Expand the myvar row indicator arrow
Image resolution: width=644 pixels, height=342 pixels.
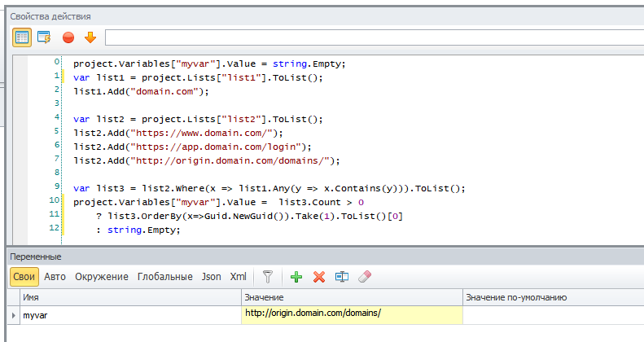tap(11, 313)
